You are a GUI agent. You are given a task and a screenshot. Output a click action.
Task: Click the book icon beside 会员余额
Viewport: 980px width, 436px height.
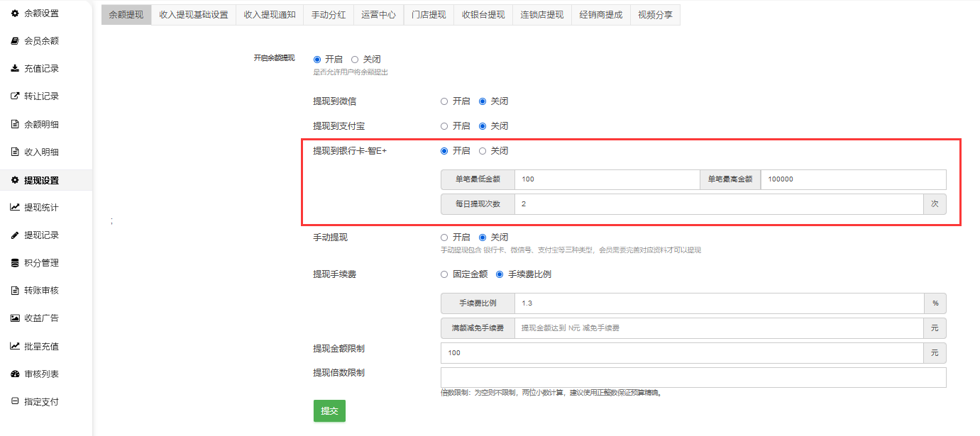(x=15, y=41)
